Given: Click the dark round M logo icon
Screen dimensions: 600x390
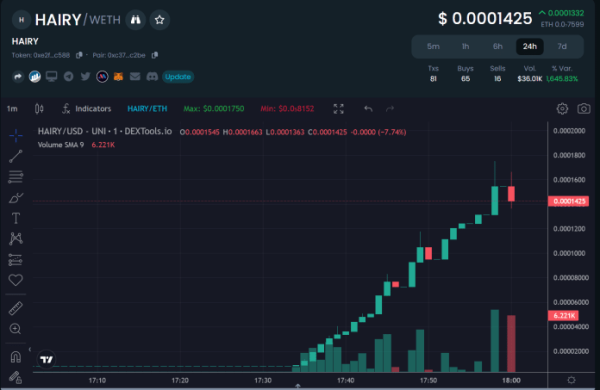Looking at the screenshot, I should tap(102, 77).
